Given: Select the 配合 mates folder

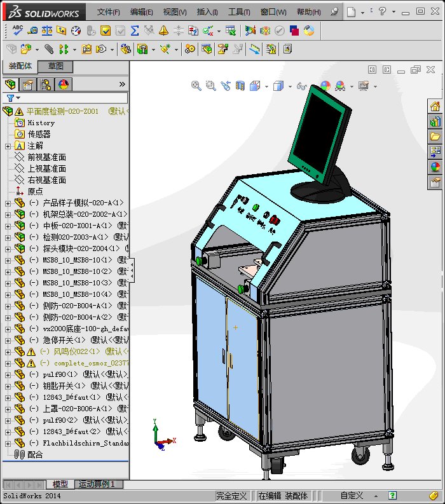Looking at the screenshot, I should click(35, 455).
